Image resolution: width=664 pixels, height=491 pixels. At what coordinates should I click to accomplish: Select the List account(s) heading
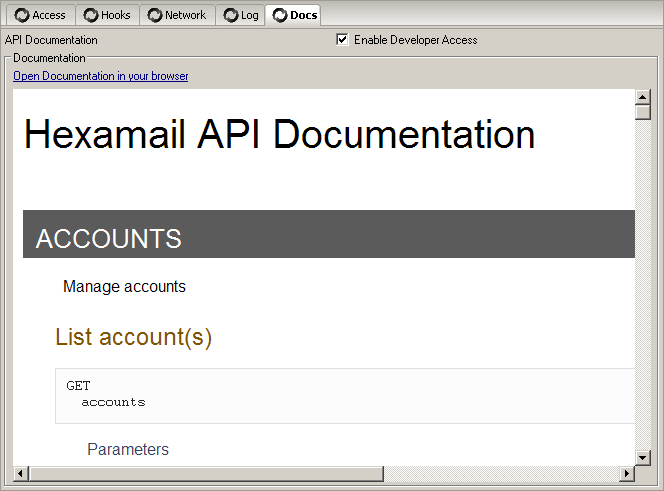pyautogui.click(x=133, y=337)
